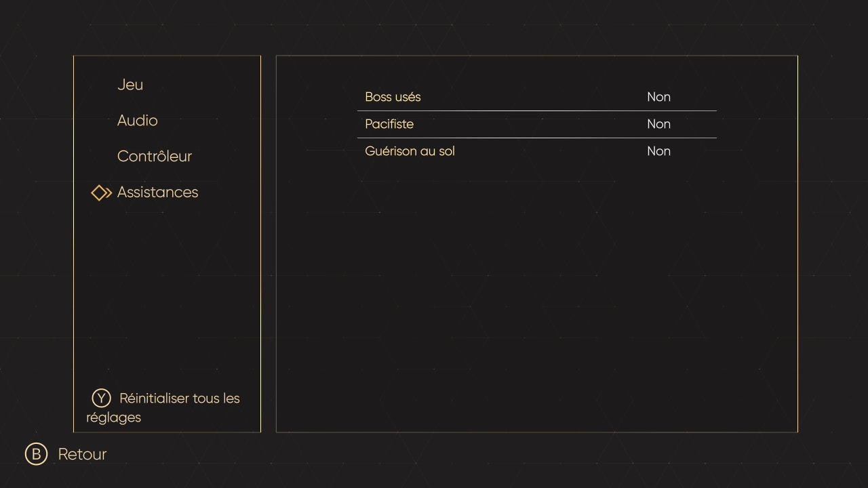Click the divider line below Pacifiste
Image resolution: width=868 pixels, height=488 pixels.
click(x=536, y=138)
